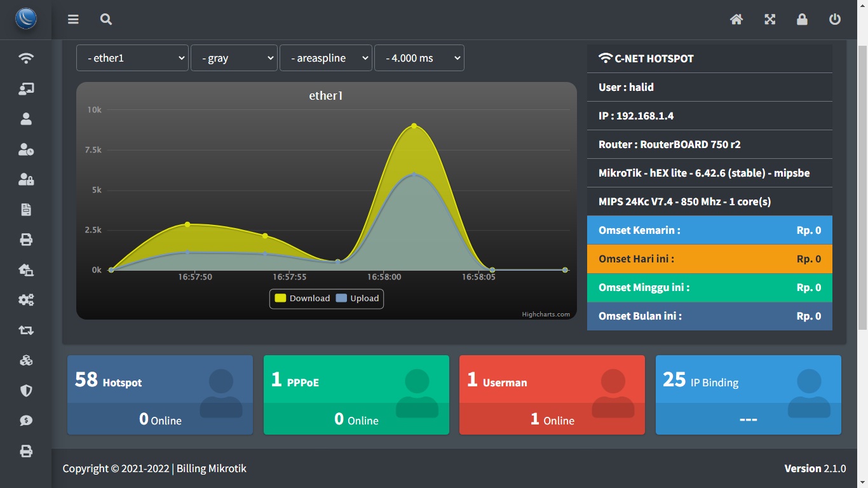This screenshot has height=488, width=868.
Task: Change the chart type from areaspline
Action: [x=325, y=58]
